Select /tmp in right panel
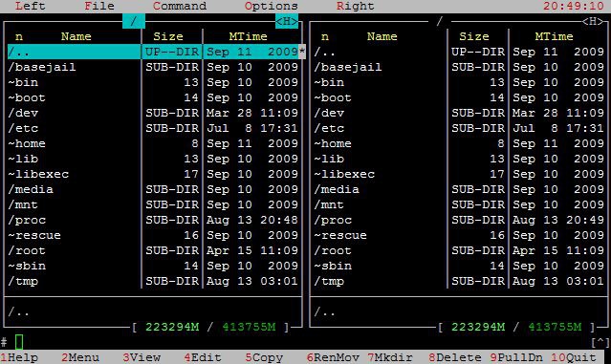Image resolution: width=611 pixels, height=364 pixels. click(x=459, y=281)
